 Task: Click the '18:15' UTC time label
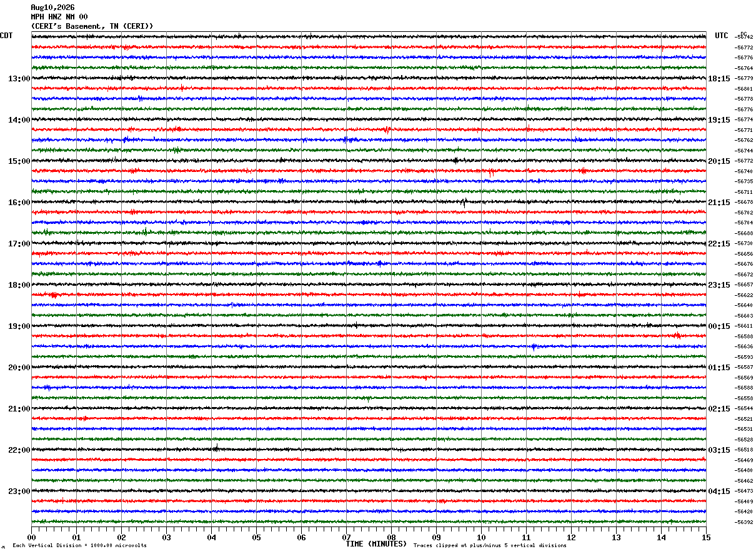coord(719,79)
